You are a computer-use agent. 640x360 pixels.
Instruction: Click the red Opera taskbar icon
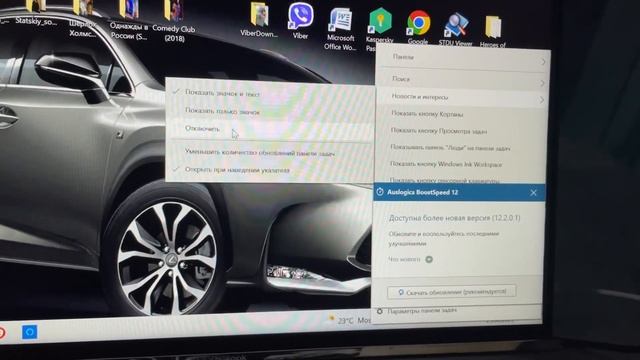(x=2, y=333)
